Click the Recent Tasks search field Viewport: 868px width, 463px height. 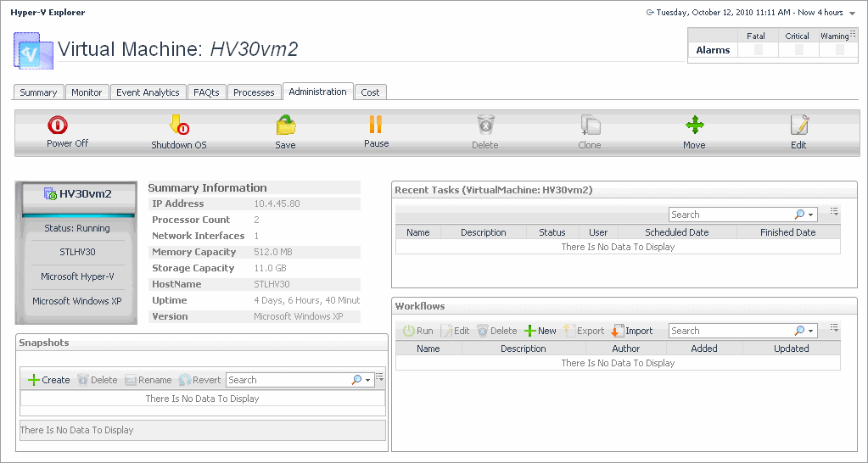pyautogui.click(x=730, y=215)
